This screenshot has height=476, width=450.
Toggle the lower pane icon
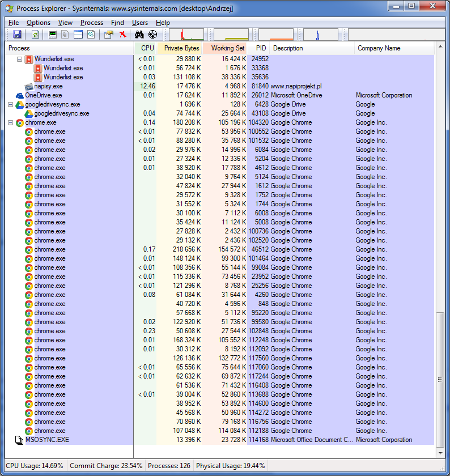pos(78,35)
